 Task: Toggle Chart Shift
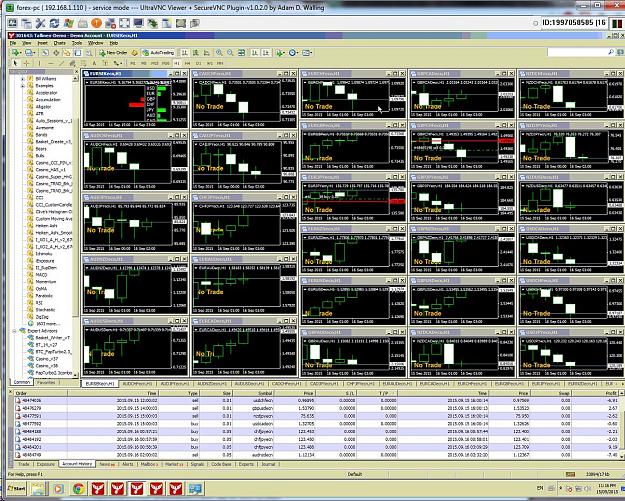point(266,53)
